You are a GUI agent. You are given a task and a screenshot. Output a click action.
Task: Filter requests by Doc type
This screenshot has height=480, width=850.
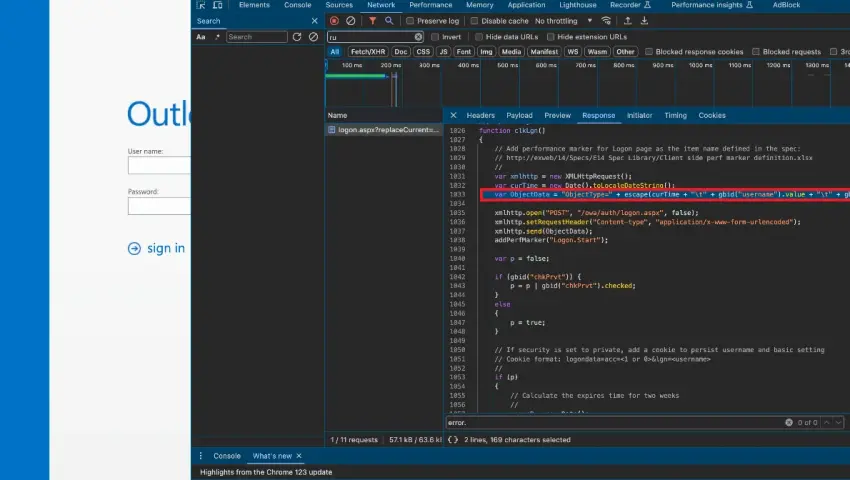pyautogui.click(x=401, y=52)
